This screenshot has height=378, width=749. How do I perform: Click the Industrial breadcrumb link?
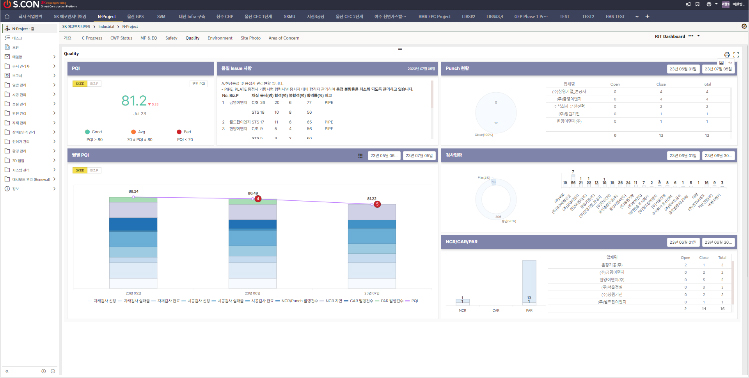click(107, 26)
